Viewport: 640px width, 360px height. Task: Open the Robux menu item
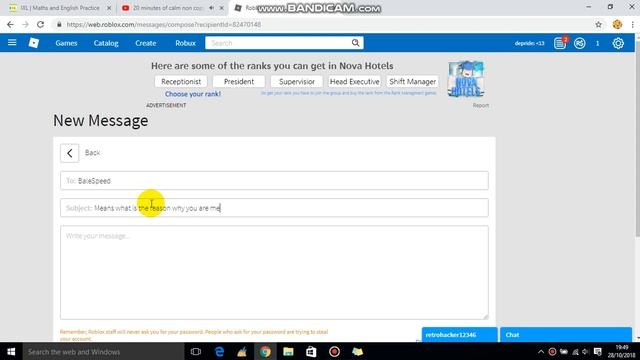(185, 43)
